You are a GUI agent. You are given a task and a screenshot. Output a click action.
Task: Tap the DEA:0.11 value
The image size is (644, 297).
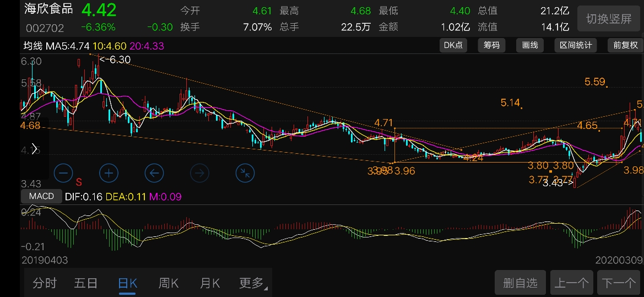(126, 197)
